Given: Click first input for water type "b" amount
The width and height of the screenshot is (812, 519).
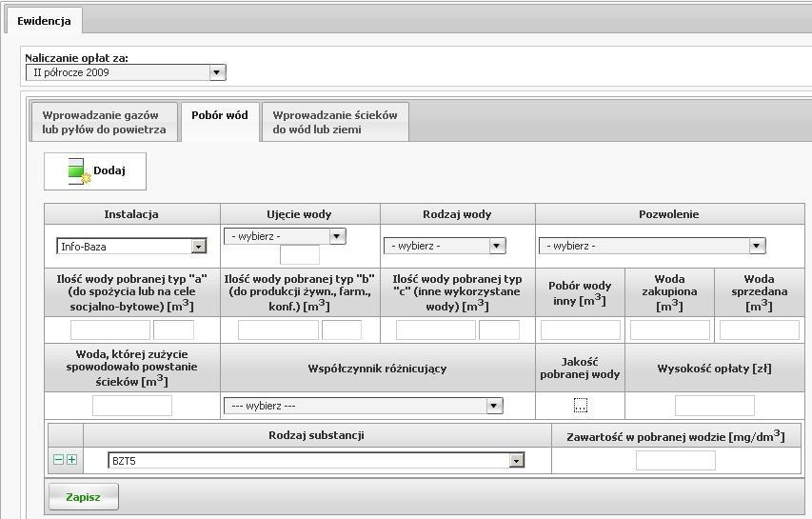Looking at the screenshot, I should pyautogui.click(x=278, y=329).
